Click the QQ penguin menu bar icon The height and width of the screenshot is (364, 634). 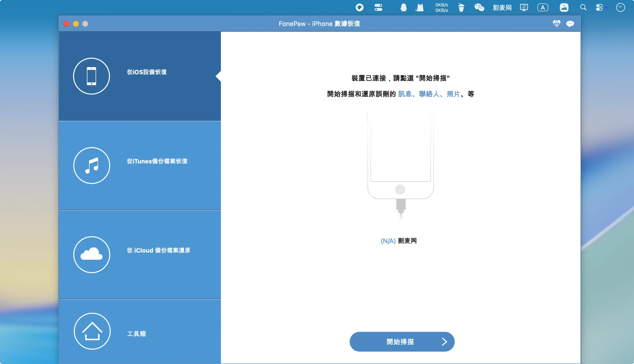click(x=403, y=7)
